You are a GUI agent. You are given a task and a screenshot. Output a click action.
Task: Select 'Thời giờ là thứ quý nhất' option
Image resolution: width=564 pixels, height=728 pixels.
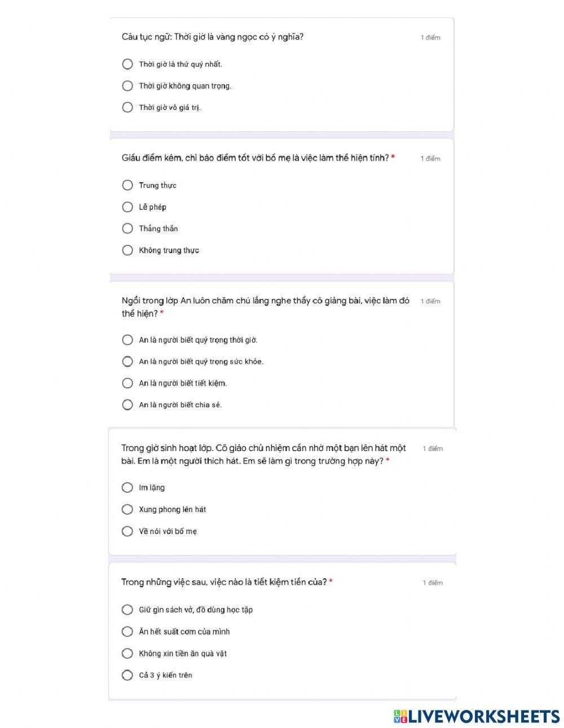coord(127,64)
